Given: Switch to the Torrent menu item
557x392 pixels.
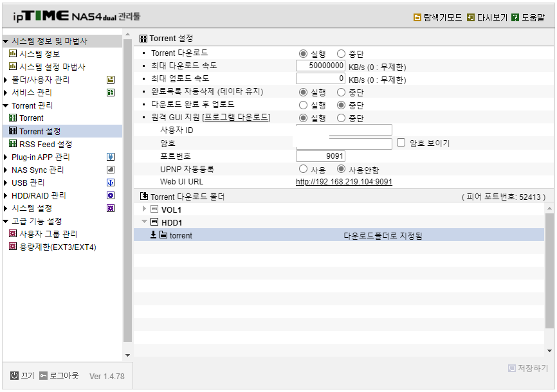Looking at the screenshot, I should click(32, 118).
